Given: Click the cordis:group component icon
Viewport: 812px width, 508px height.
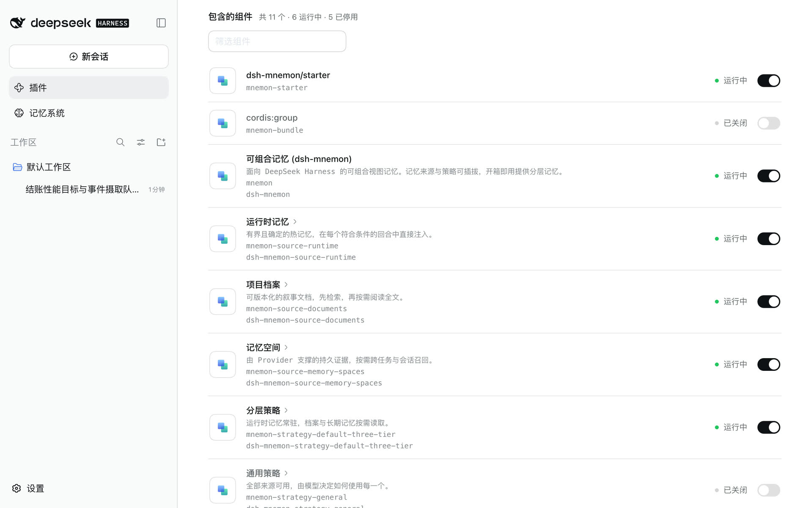Looking at the screenshot, I should point(222,123).
